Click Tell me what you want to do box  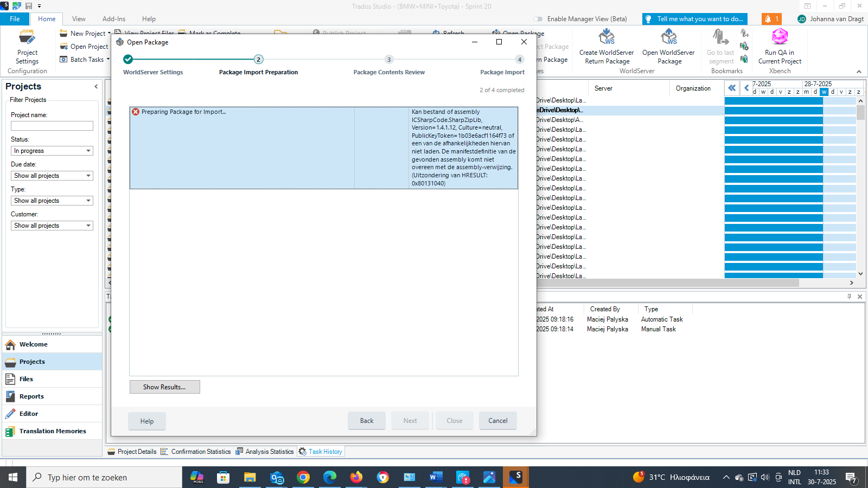[694, 19]
